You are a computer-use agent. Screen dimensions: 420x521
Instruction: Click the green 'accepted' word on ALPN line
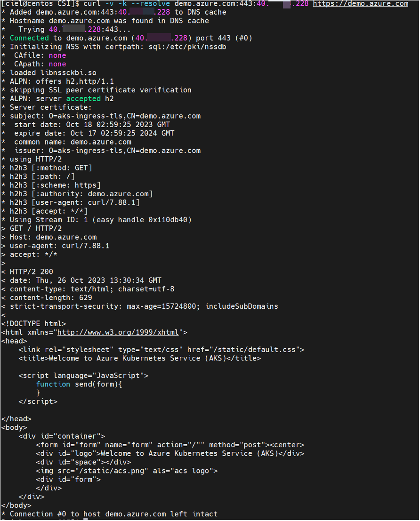[x=83, y=99]
